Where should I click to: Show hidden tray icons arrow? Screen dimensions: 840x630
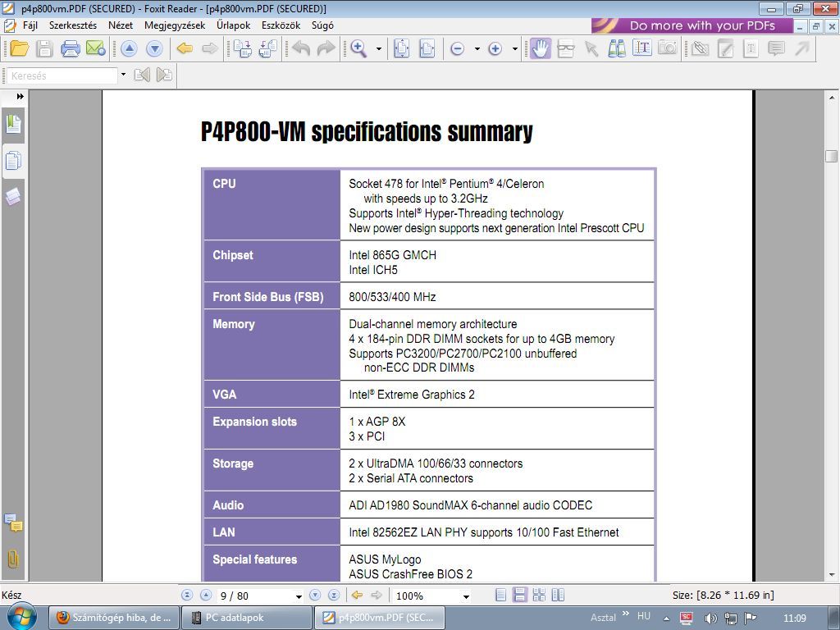(x=666, y=619)
